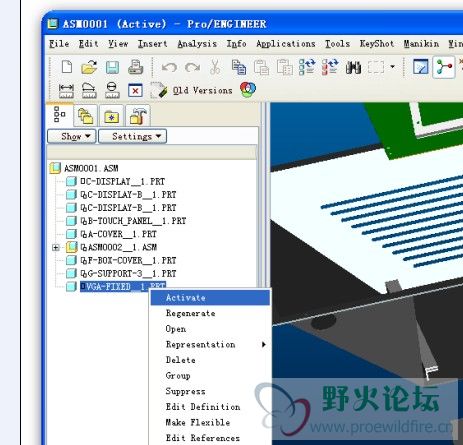Click the dashed selection box icon
The height and width of the screenshot is (445, 463).
(x=376, y=67)
